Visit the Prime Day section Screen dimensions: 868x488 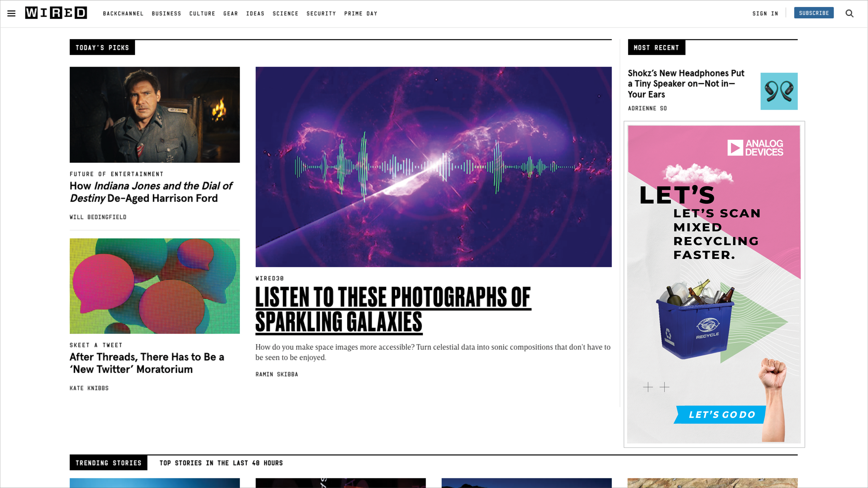[361, 14]
